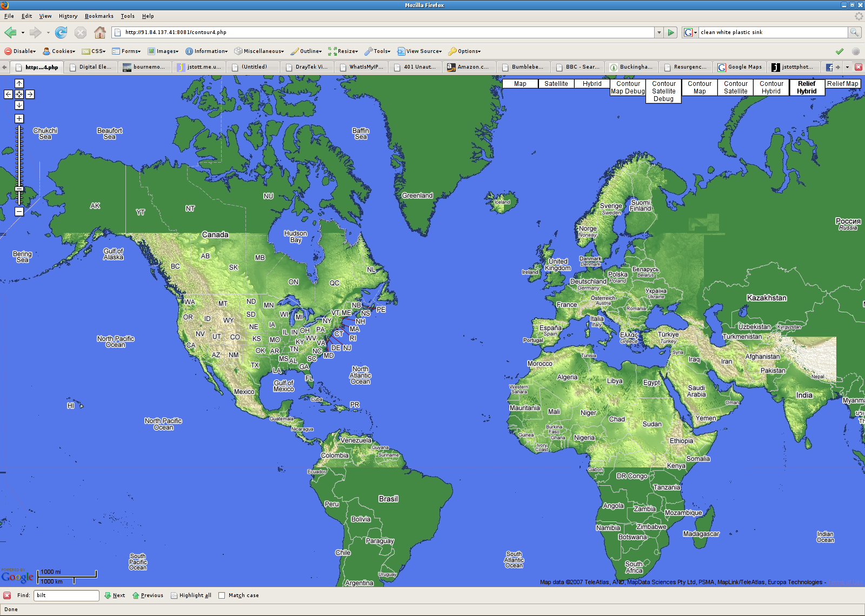The image size is (865, 616).
Task: Select the Satellite map type
Action: [556, 84]
